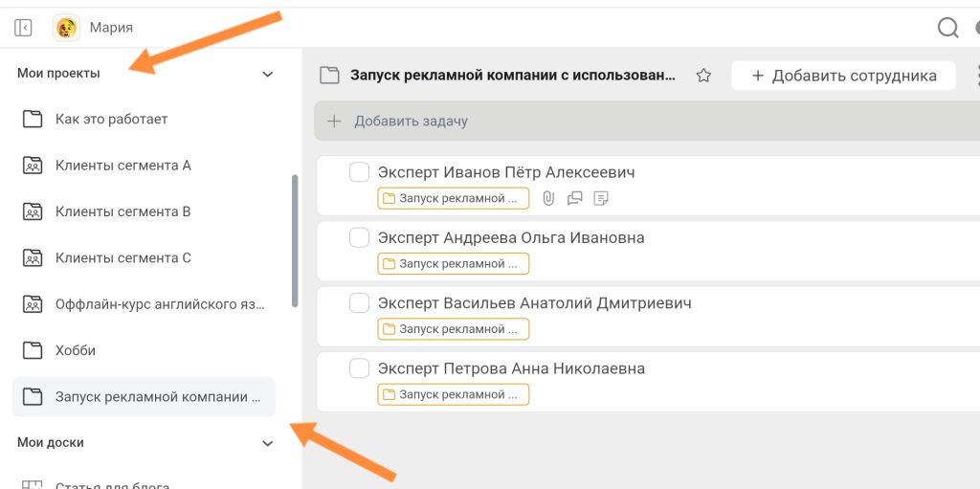Click shared-folder icon of Клиенты сегмента А
This screenshot has height=489, width=980.
coord(33,166)
